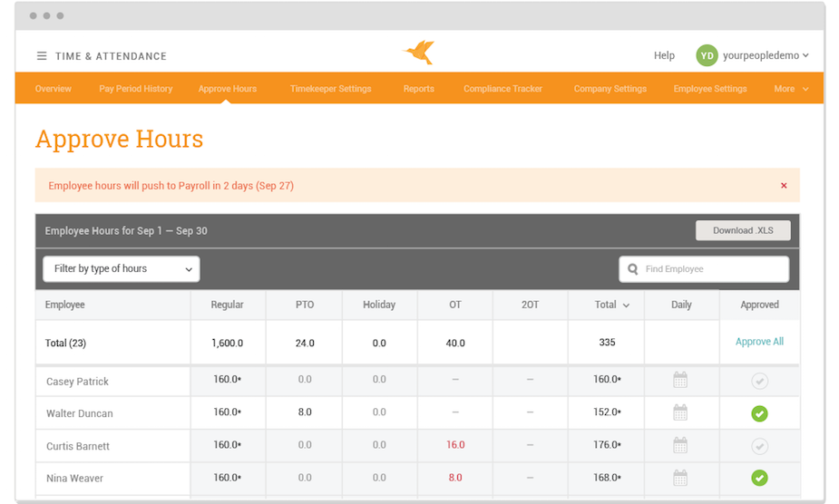
Task: Open the Pay Period History tab
Action: (x=136, y=89)
